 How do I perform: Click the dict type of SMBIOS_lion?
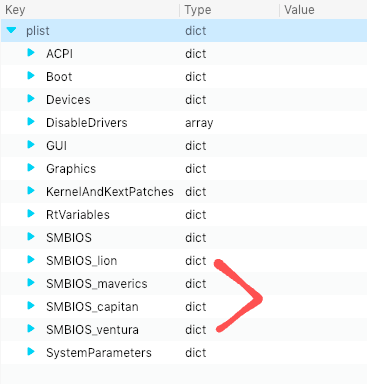196,261
